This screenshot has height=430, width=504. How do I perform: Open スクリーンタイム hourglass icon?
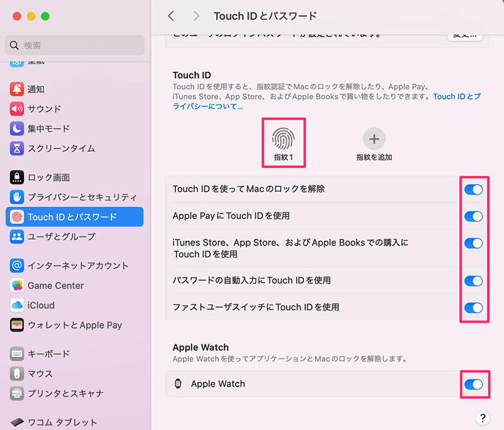coord(17,149)
